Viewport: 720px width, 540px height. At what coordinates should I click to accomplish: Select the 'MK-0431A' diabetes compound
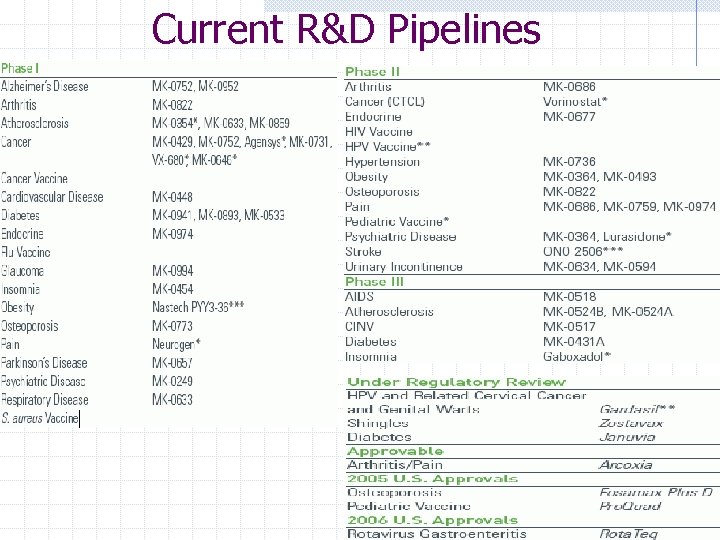click(574, 342)
